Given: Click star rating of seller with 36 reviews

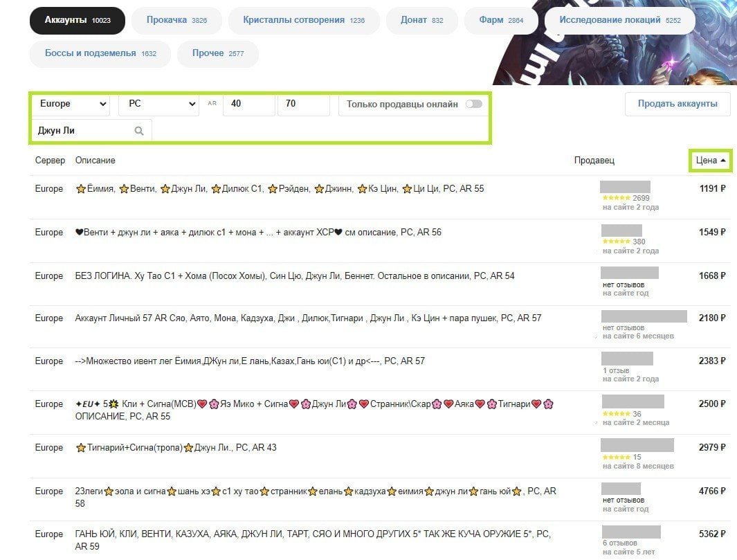Looking at the screenshot, I should [x=616, y=414].
